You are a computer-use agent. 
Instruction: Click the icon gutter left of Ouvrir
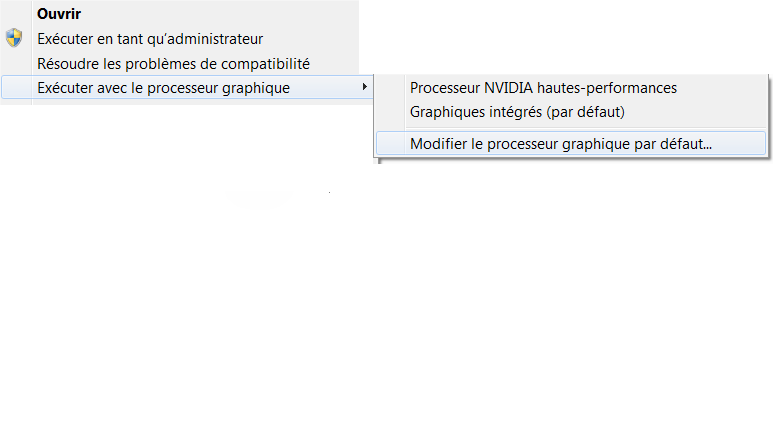[x=16, y=13]
